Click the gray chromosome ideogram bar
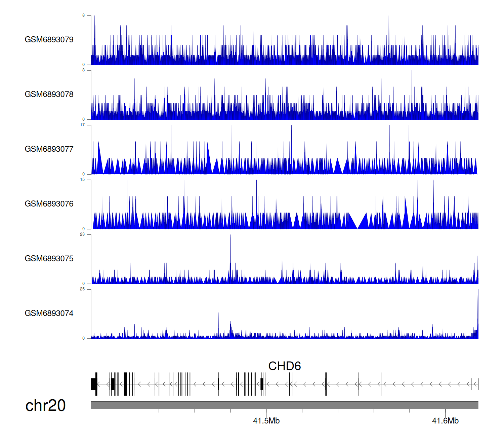504x444 pixels. point(284,405)
